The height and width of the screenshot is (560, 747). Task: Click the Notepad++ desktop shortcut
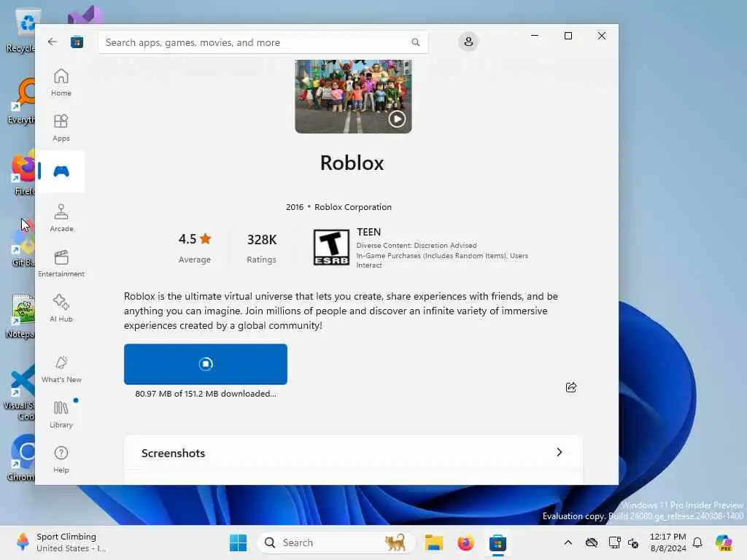21,315
